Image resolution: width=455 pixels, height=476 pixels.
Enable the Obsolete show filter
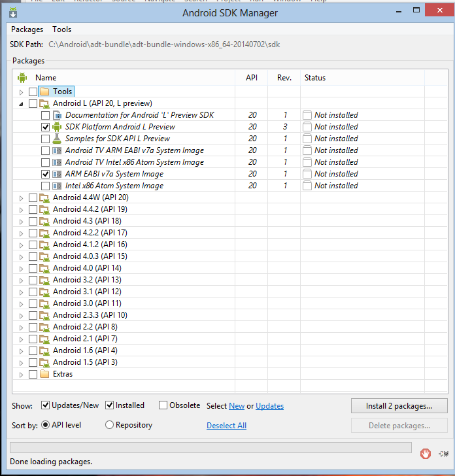(163, 405)
